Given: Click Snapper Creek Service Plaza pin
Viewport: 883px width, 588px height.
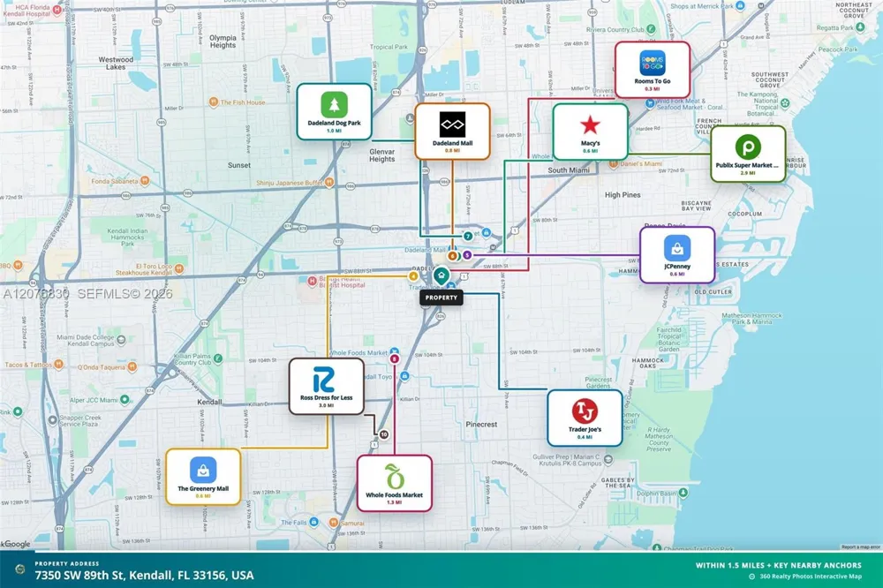Looking at the screenshot, I should 52,420.
